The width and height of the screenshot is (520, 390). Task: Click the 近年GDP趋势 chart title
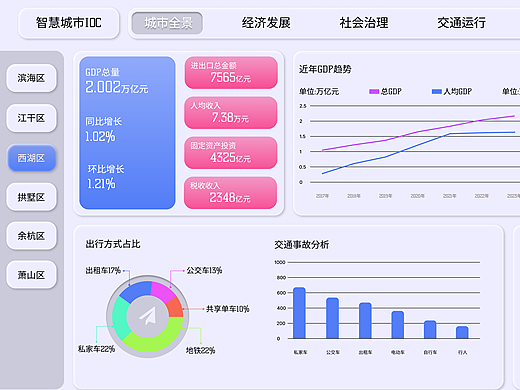point(325,69)
